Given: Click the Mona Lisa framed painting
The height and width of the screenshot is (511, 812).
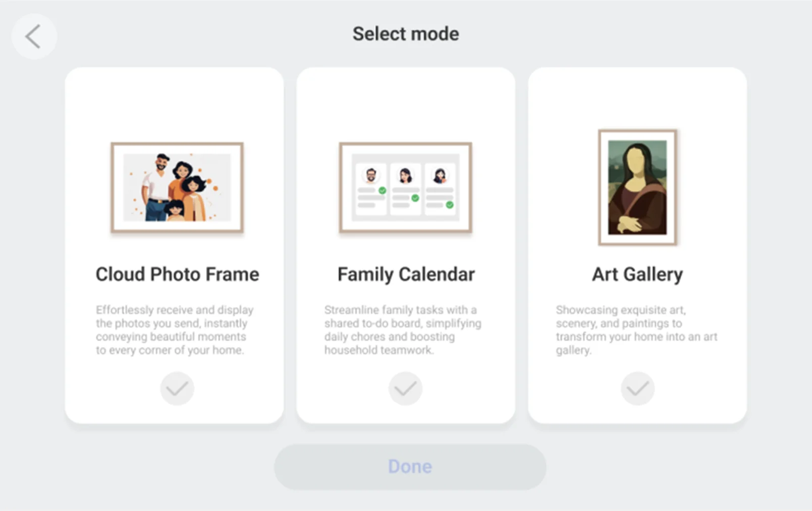Looking at the screenshot, I should coord(637,187).
